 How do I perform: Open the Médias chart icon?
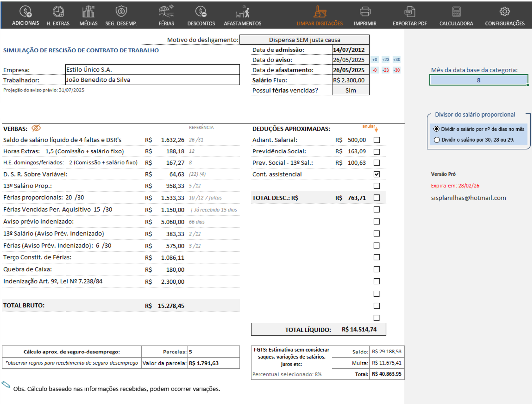click(x=88, y=12)
